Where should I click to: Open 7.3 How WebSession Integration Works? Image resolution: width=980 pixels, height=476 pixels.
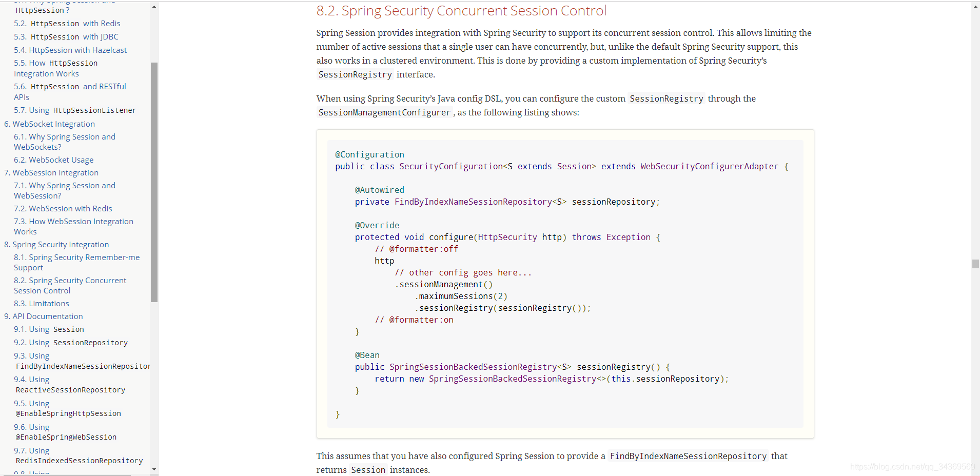[73, 227]
